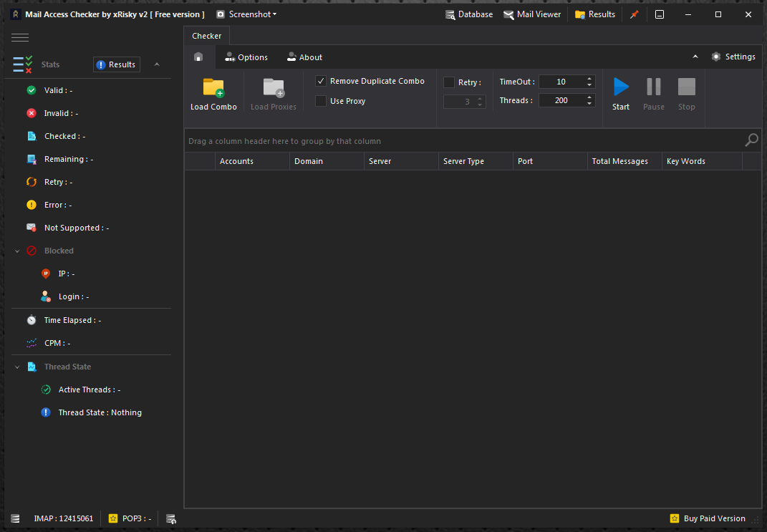The image size is (767, 532).
Task: Open Results from the title bar
Action: [594, 14]
